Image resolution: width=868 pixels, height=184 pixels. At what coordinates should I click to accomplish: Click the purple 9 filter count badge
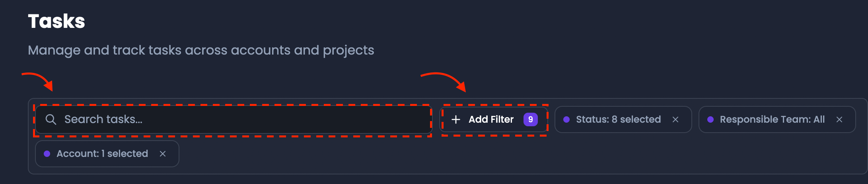click(530, 119)
